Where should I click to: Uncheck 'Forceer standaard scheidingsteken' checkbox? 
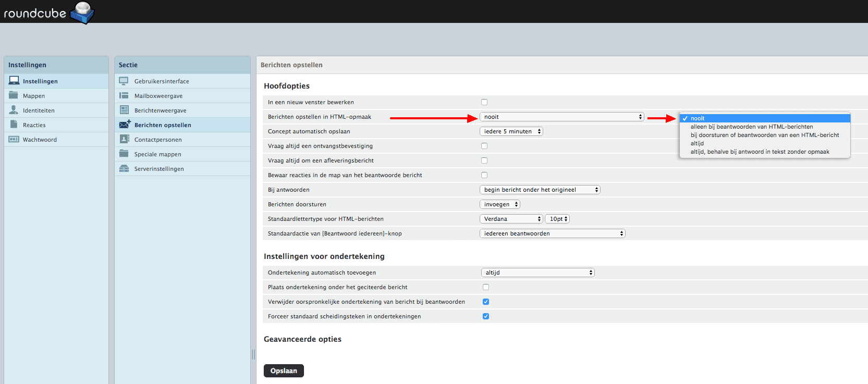(486, 316)
